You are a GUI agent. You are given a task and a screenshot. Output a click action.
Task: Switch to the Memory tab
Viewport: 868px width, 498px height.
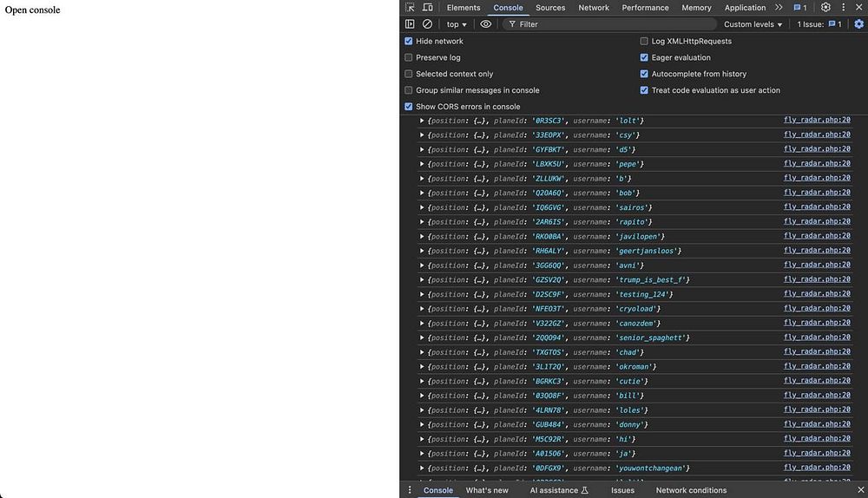point(696,8)
